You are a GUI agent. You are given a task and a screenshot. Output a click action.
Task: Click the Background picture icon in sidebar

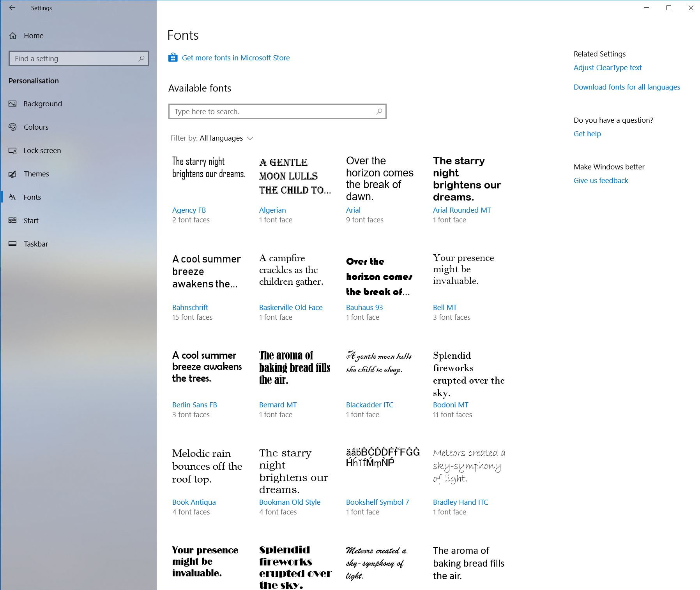tap(13, 104)
